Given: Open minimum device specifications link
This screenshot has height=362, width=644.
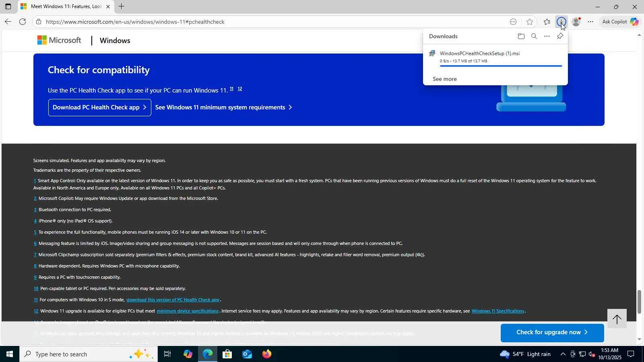Looking at the screenshot, I should pos(188,311).
